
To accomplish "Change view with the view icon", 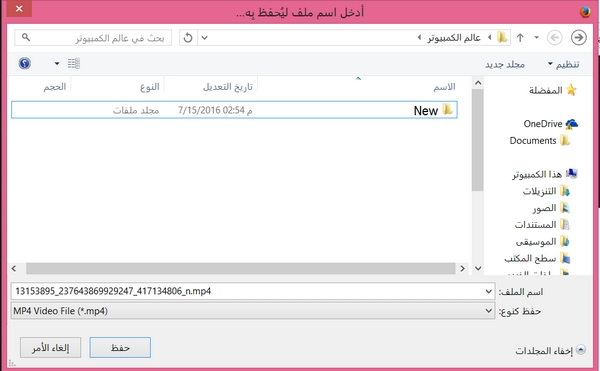I will point(74,63).
